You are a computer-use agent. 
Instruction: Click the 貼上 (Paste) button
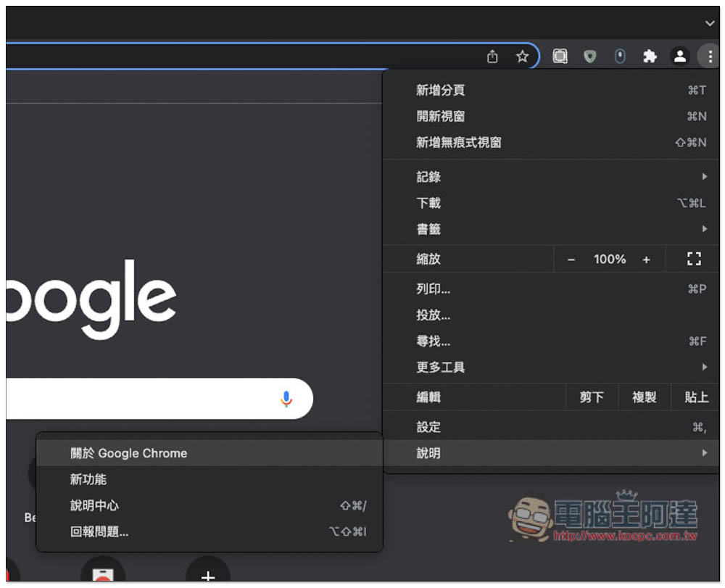696,397
